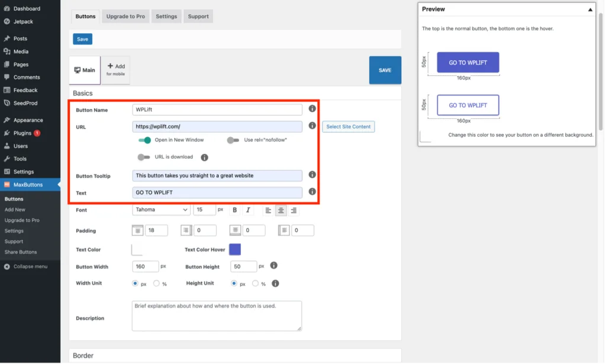
Task: Click the Button Name input field
Action: 217,109
